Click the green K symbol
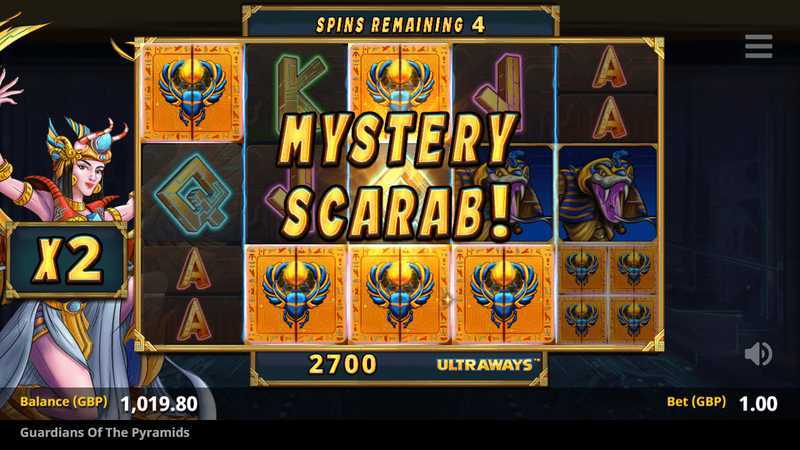 pos(296,93)
